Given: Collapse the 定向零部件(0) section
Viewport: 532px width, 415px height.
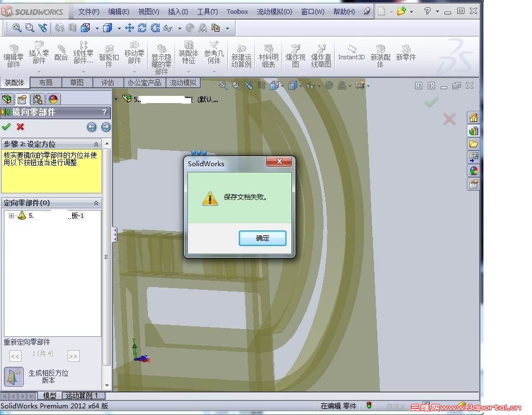Looking at the screenshot, I should tap(96, 203).
